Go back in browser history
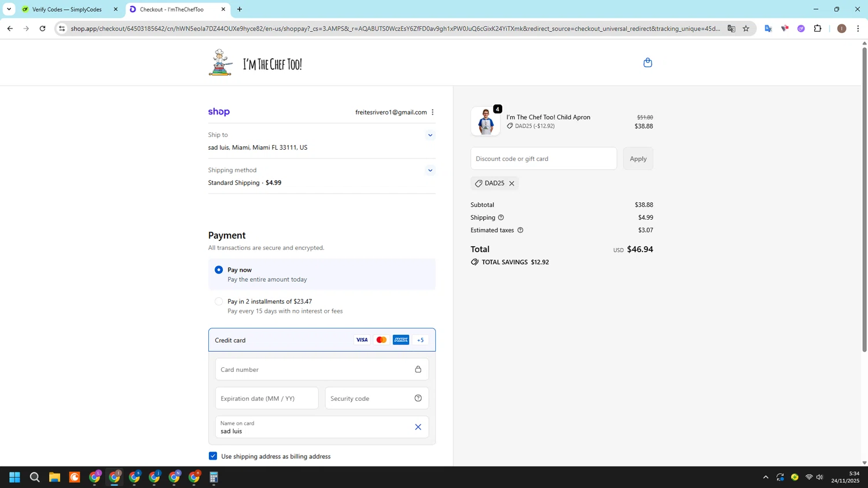The height and width of the screenshot is (488, 868). point(10,28)
